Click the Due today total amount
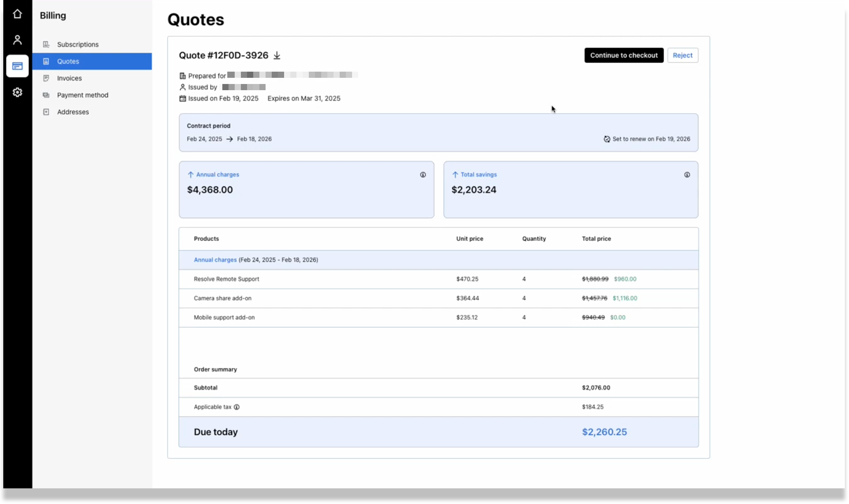The width and height of the screenshot is (849, 504). click(604, 432)
